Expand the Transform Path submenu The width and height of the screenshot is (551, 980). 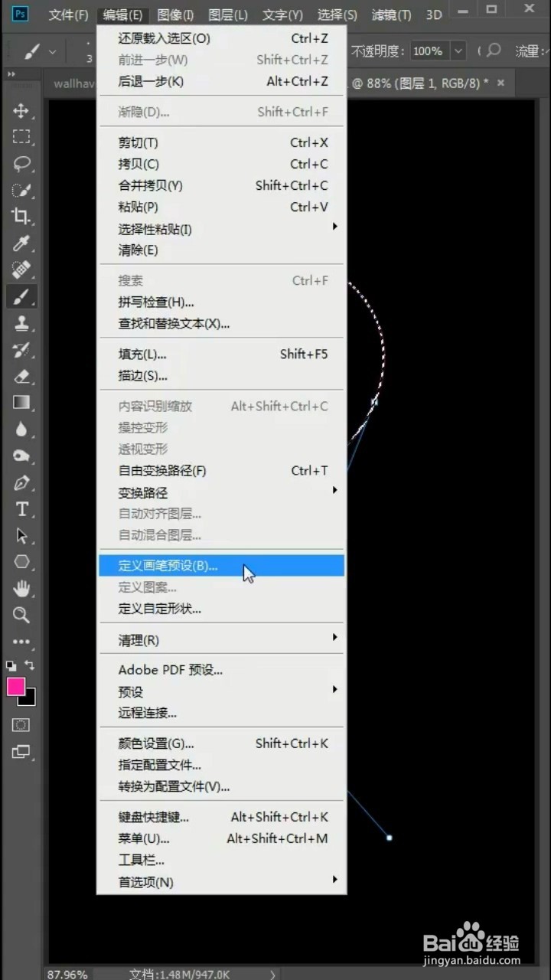334,490
